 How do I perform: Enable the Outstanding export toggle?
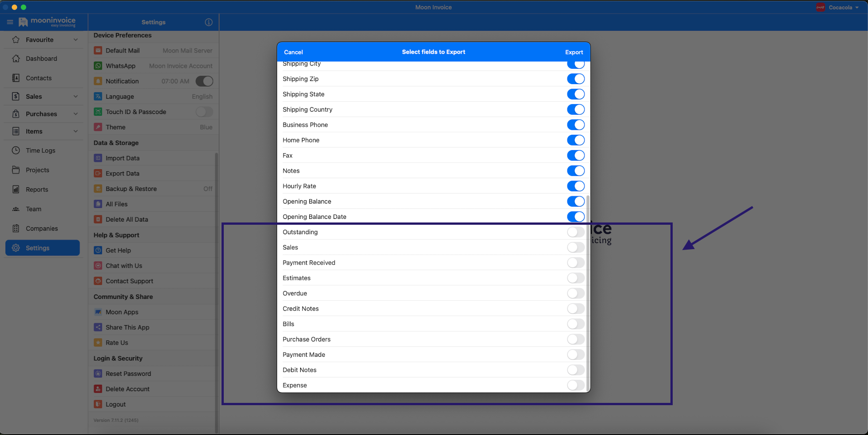[x=576, y=232]
